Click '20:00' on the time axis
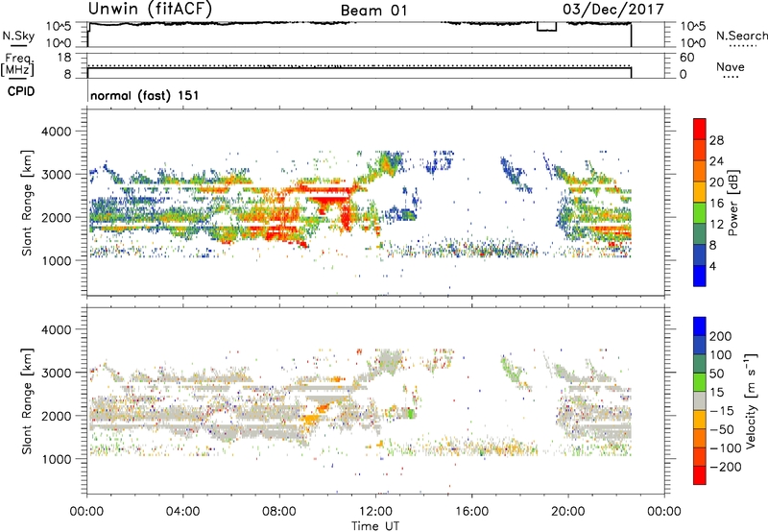This screenshot has width=768, height=532. 568,512
